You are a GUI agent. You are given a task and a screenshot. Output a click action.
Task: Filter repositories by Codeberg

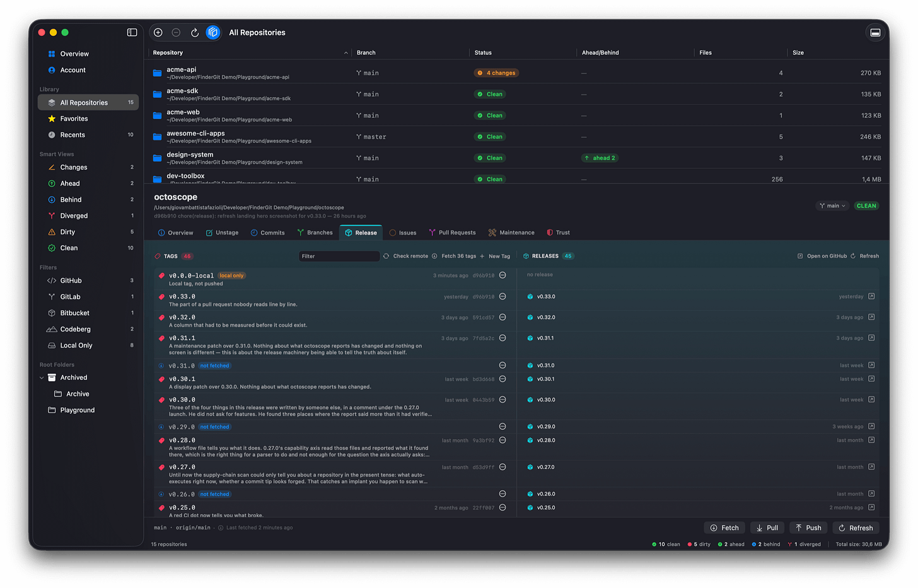point(88,329)
